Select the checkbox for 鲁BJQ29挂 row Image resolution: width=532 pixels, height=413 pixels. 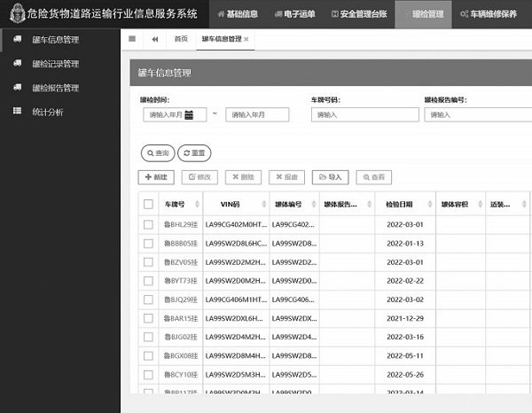pos(148,300)
